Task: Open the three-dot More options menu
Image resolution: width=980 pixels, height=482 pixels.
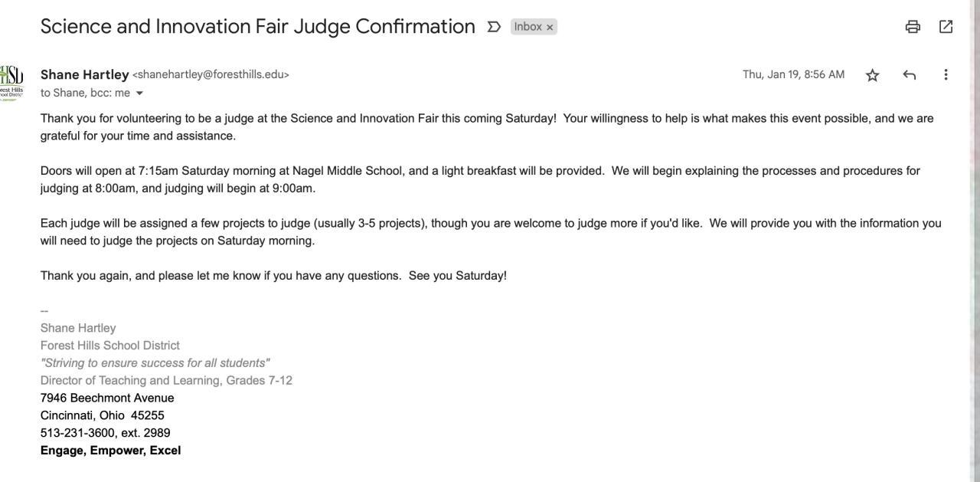Action: coord(946,75)
